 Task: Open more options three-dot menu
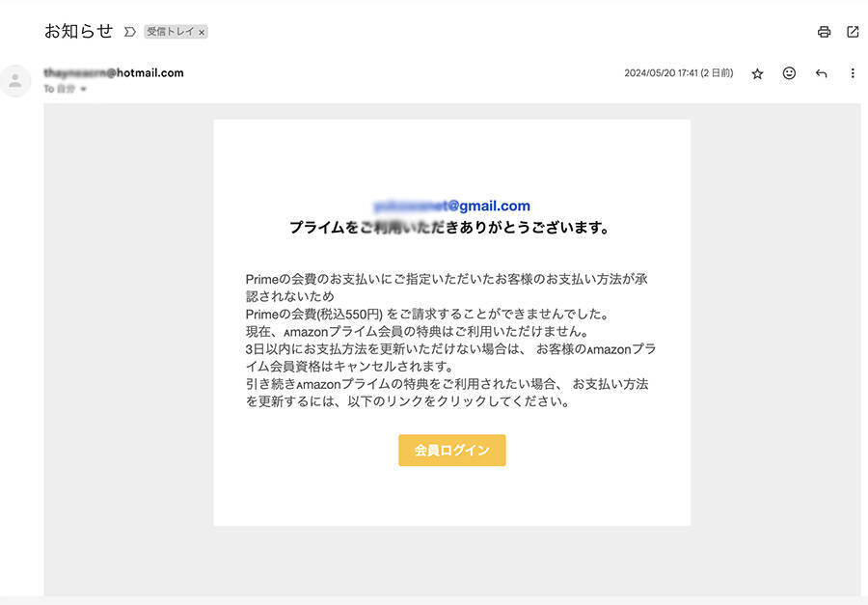pos(853,73)
